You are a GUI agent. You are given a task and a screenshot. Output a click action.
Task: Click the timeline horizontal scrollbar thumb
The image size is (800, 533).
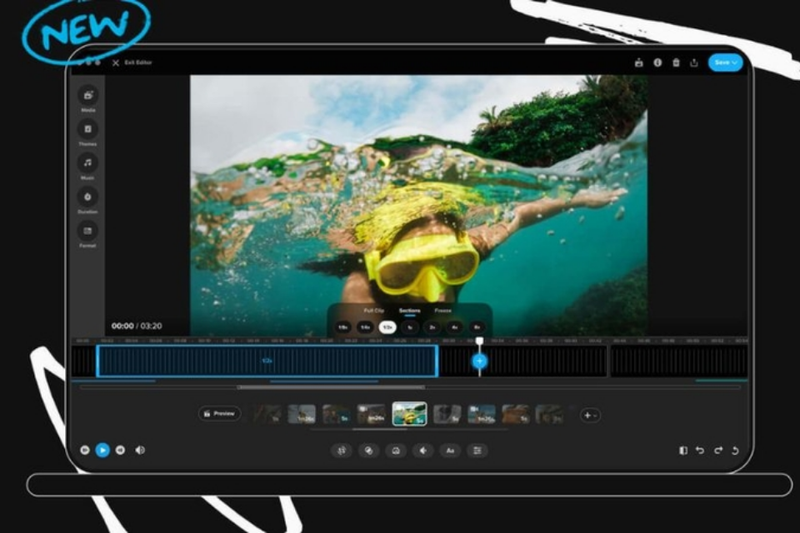pos(331,387)
